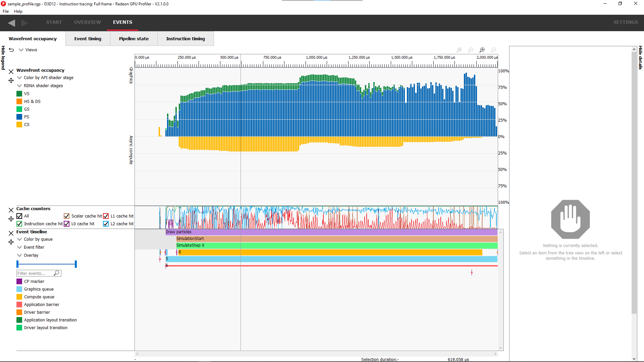Open the OVERVIEW tab
This screenshot has width=644, height=362.
pos(87,22)
